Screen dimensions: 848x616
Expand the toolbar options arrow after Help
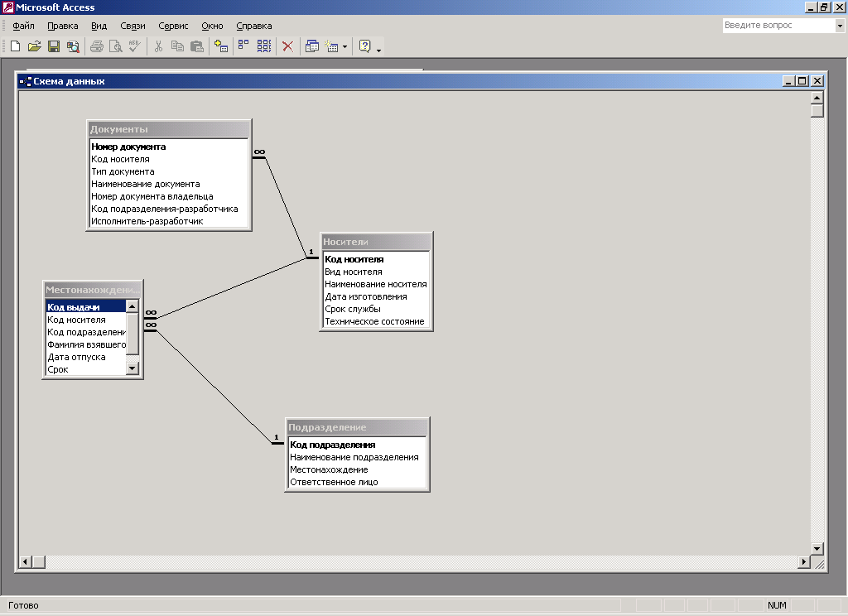(x=379, y=50)
